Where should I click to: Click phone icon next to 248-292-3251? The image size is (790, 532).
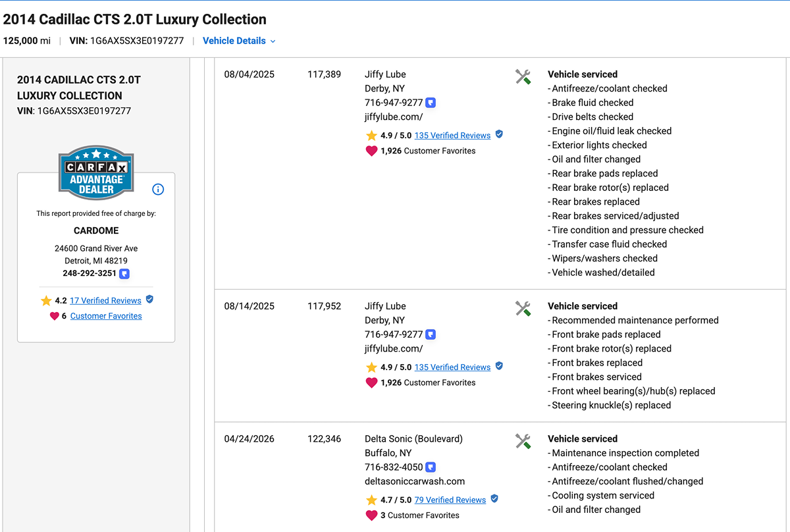pyautogui.click(x=124, y=273)
